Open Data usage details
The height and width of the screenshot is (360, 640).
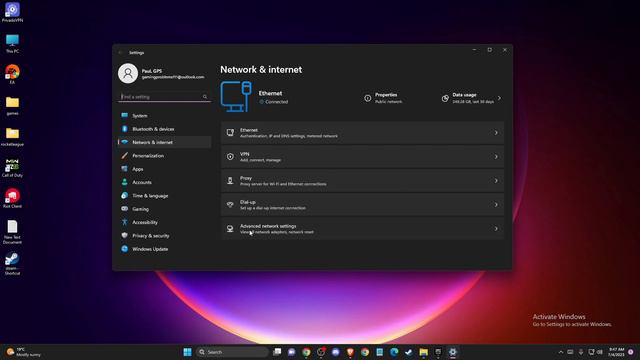(x=471, y=98)
